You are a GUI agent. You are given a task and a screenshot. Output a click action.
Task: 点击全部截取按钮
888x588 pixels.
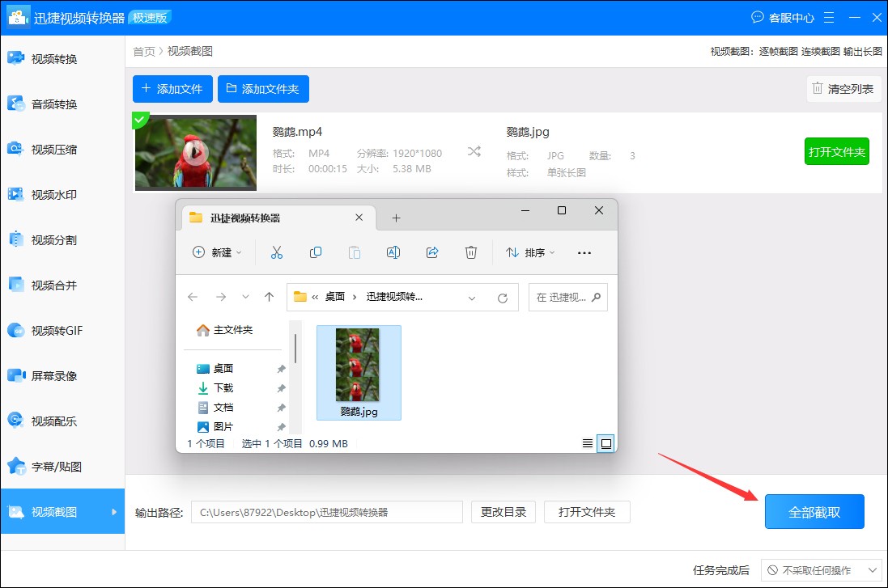814,511
